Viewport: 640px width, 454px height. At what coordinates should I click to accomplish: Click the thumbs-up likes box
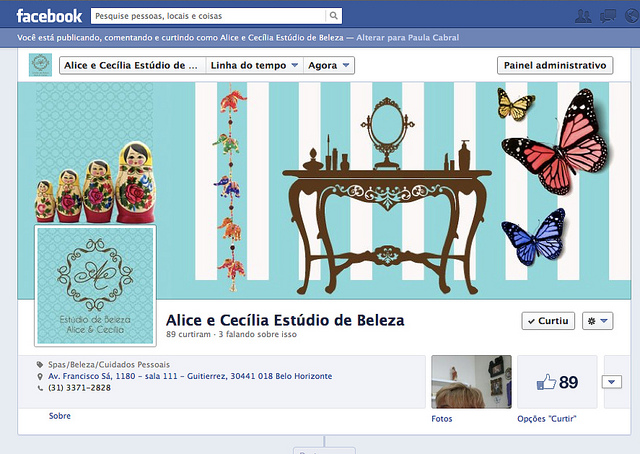click(x=557, y=382)
